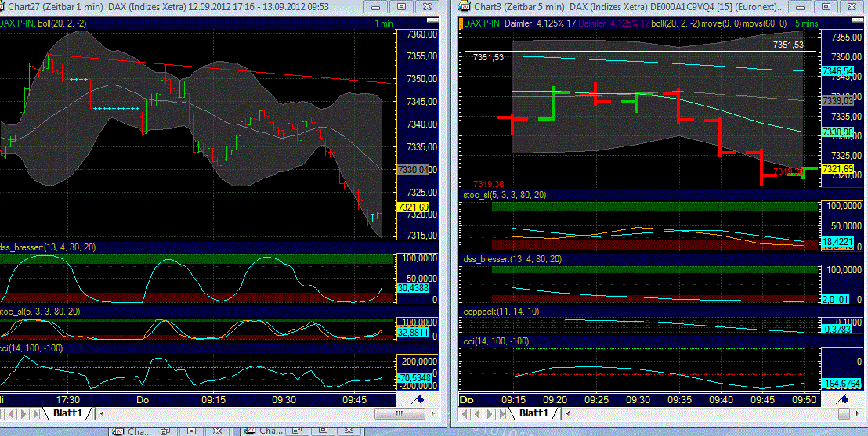Click 'dss_bressert(13, 4, 80, 20)' in Chart3
Screen dimensions: 868x436
click(512, 259)
